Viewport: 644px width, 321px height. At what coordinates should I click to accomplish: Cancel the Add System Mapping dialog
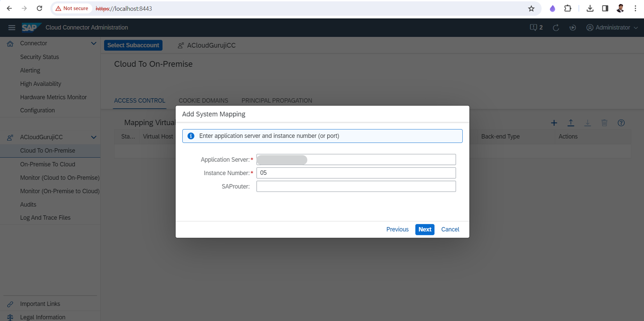pyautogui.click(x=450, y=230)
